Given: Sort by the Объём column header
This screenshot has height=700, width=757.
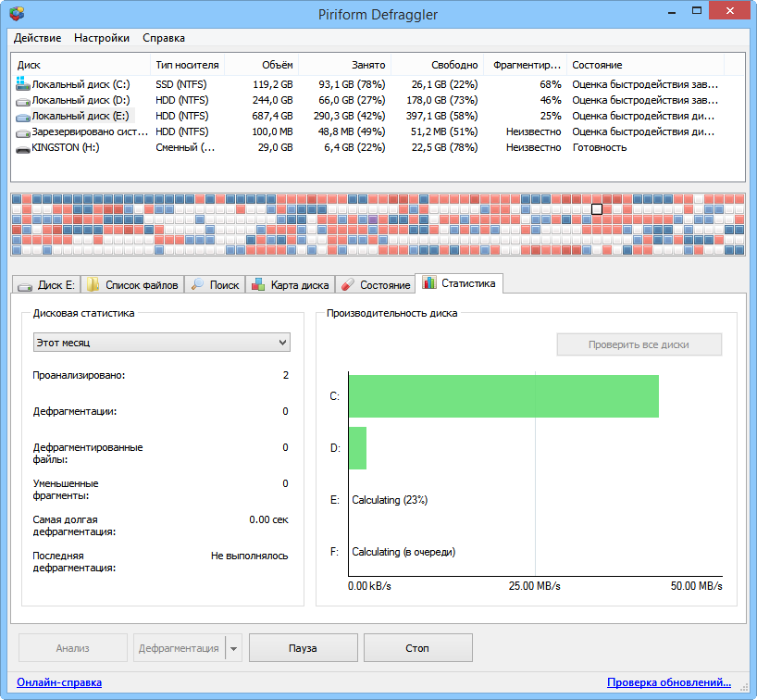Looking at the screenshot, I should [x=262, y=65].
